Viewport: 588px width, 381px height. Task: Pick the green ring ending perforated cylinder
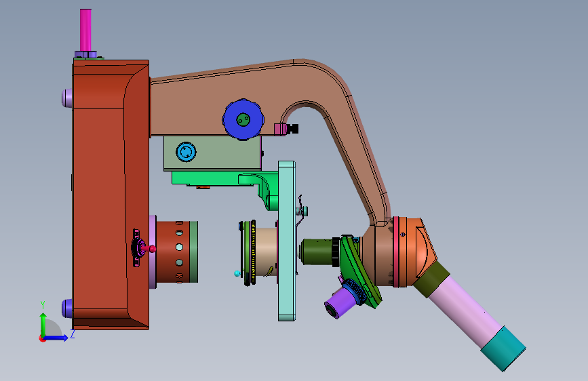[194, 252]
